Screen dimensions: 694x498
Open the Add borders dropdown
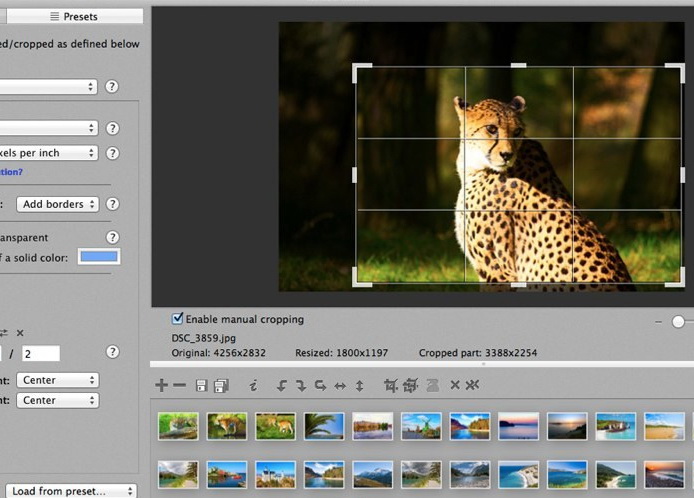58,204
